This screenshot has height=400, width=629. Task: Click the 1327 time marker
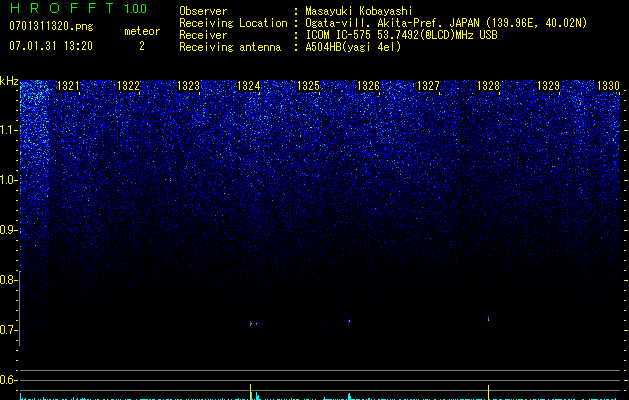(428, 86)
